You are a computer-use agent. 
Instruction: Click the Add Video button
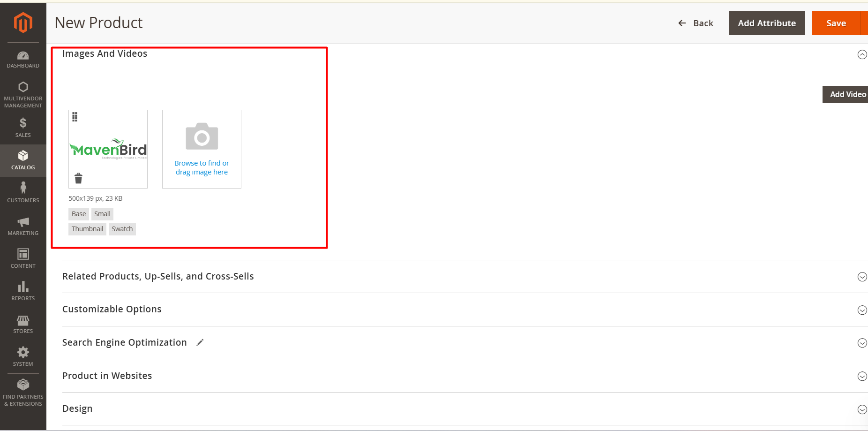click(846, 94)
